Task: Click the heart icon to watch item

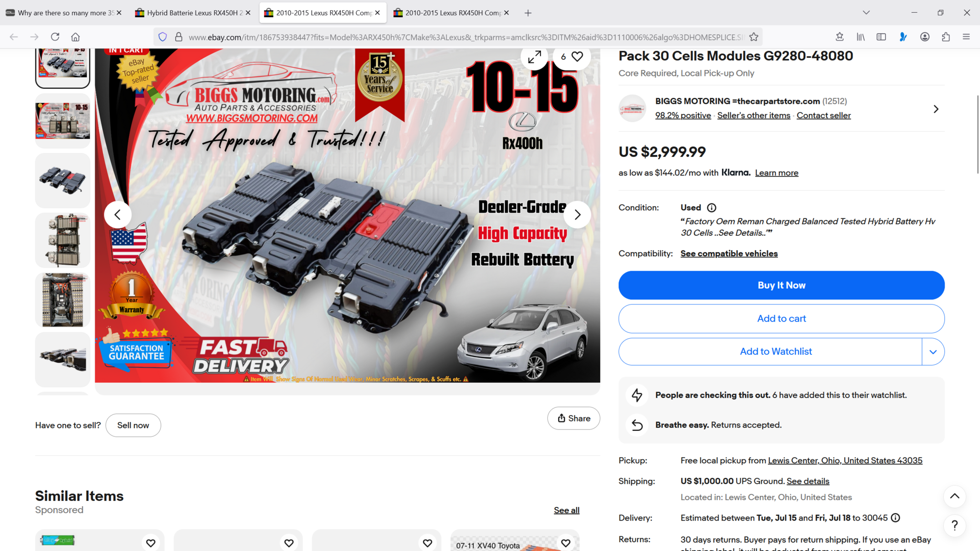Action: click(x=577, y=57)
